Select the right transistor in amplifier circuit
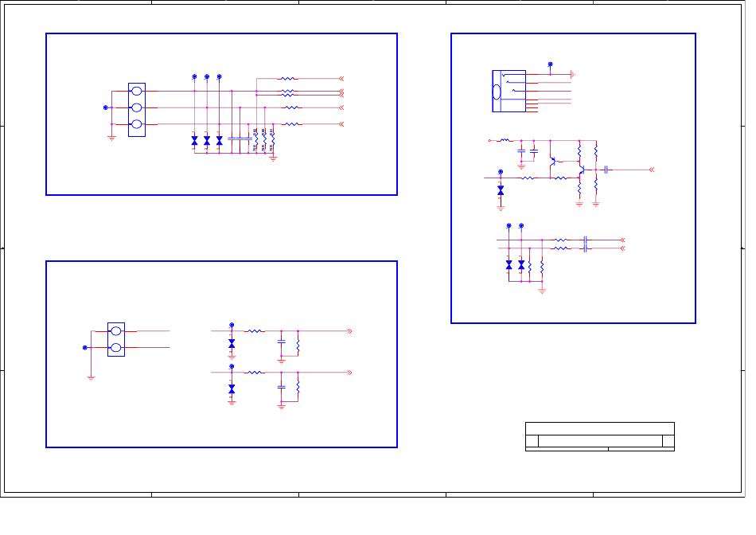The width and height of the screenshot is (756, 535). tap(582, 170)
